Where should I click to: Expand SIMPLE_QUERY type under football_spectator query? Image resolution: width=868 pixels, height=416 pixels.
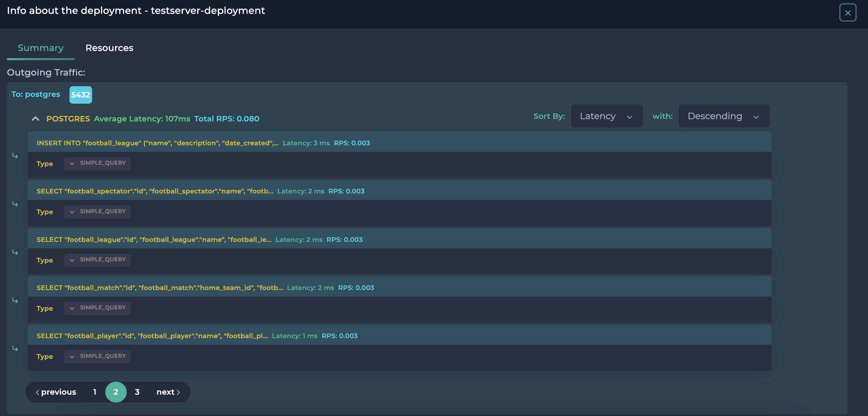click(97, 212)
